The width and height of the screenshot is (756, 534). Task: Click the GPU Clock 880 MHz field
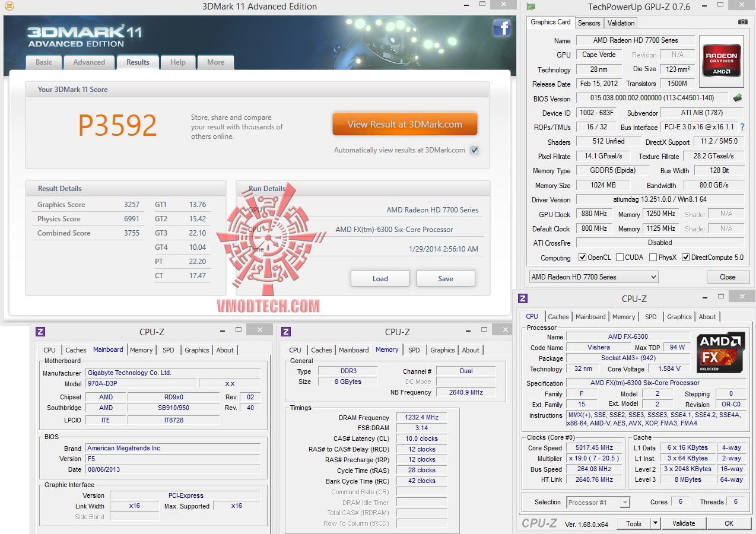point(594,214)
